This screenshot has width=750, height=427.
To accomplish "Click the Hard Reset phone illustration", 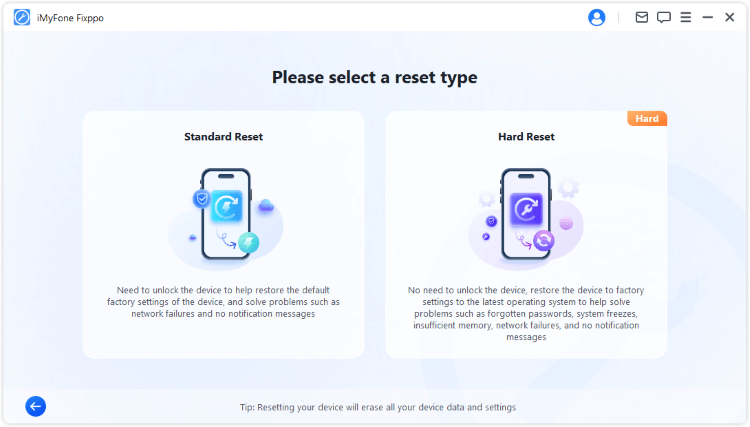I will point(526,215).
